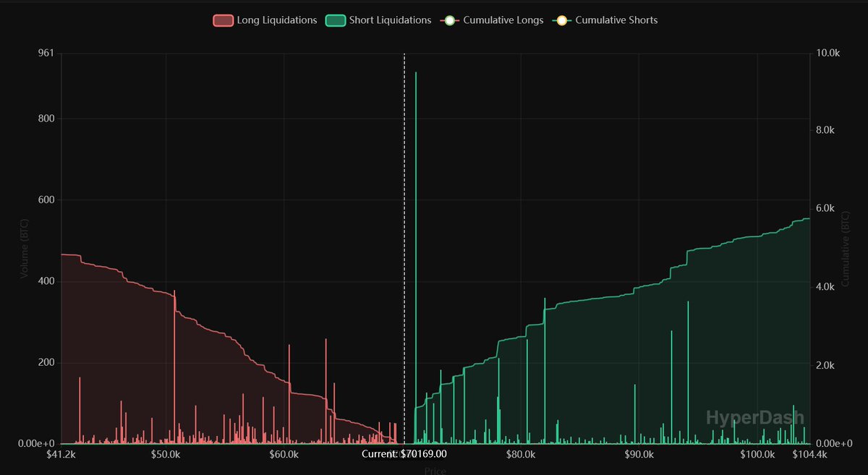This screenshot has height=475, width=868.
Task: Click the $80.0k x-axis label
Action: (x=521, y=454)
